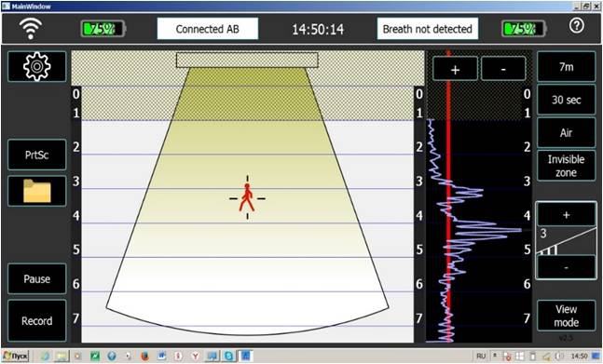Viewport: 603px width, 364px height.
Task: Click the left 75% battery indicator
Action: coord(103,29)
